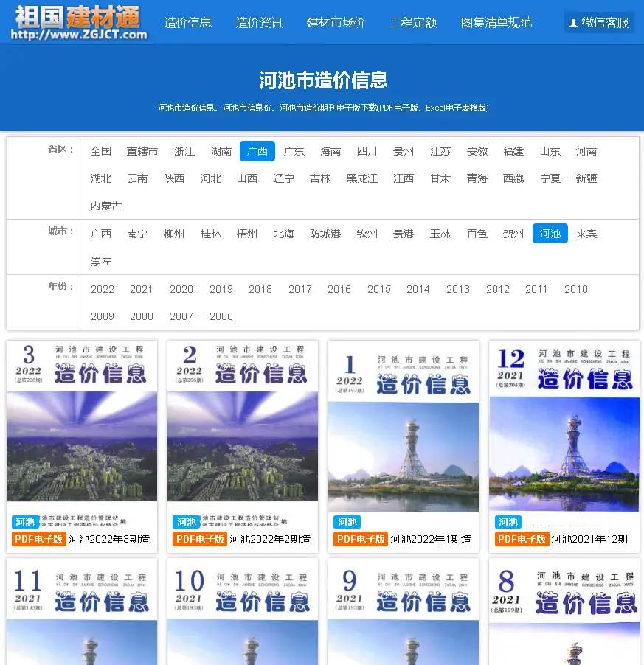
Task: Open the 图集清单规范 nav item
Action: pyautogui.click(x=496, y=22)
